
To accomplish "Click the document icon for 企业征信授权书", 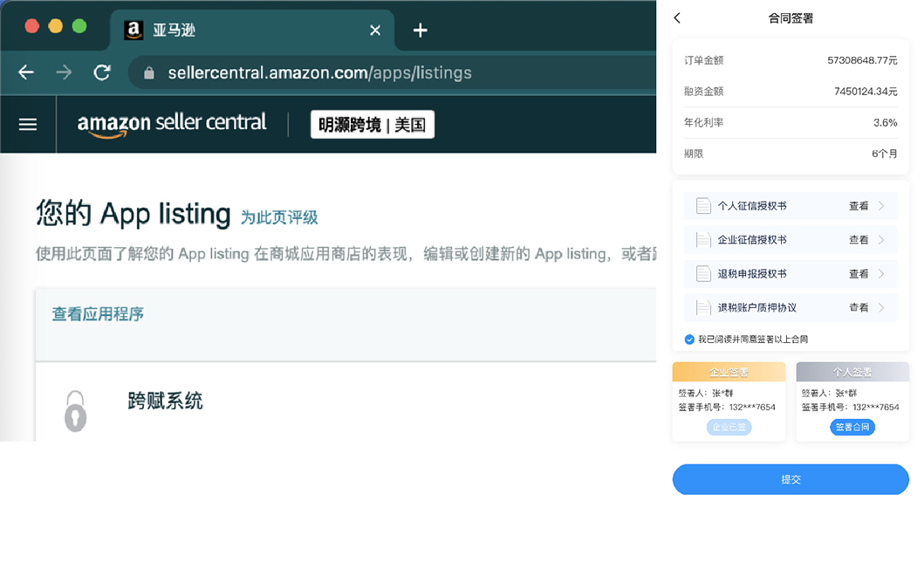I will click(x=703, y=240).
